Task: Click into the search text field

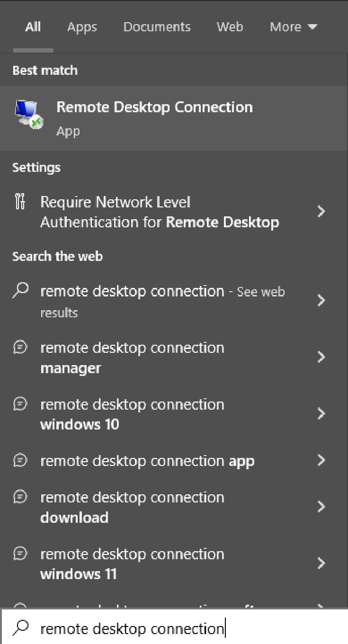Action: click(174, 628)
